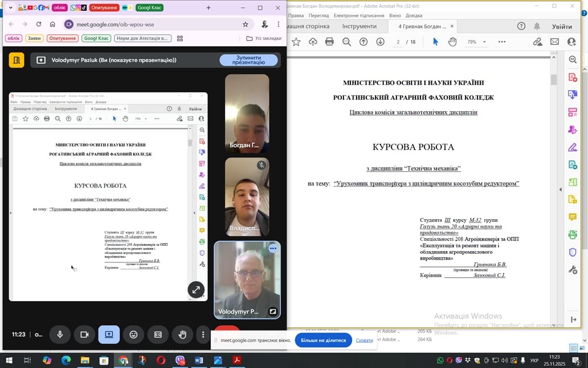The width and height of the screenshot is (588, 368).
Task: Expand Acrobat toolbar more tools ellipsis
Action: pos(501,42)
